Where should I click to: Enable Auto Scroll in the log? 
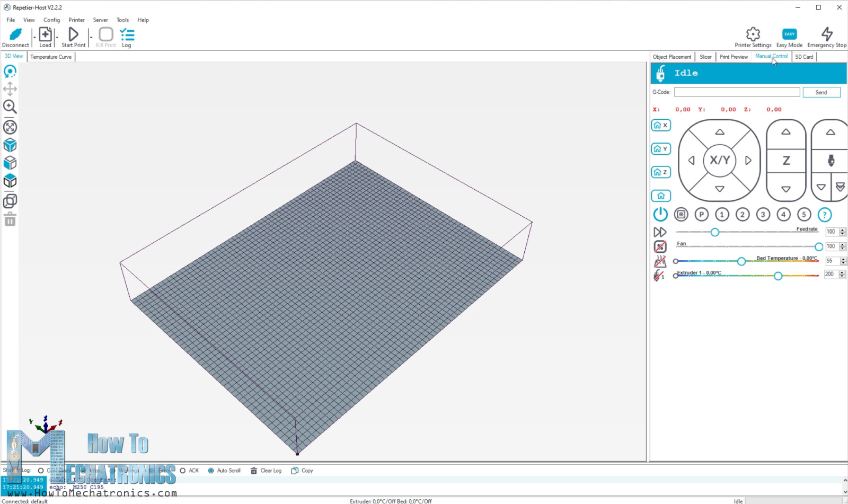coord(211,470)
